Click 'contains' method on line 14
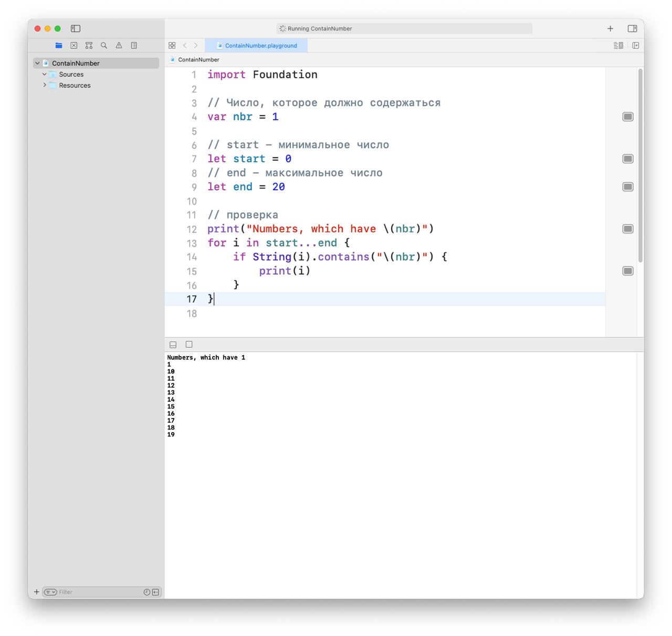 click(343, 257)
